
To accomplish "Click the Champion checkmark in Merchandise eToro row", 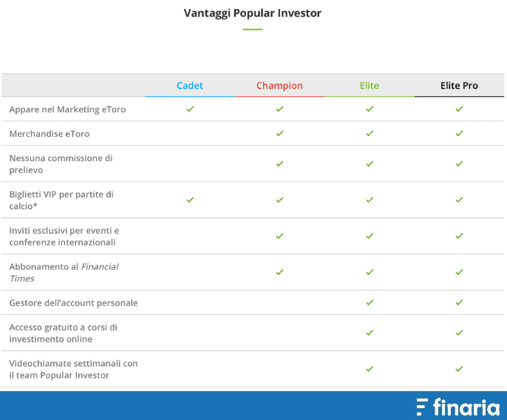I will point(279,133).
